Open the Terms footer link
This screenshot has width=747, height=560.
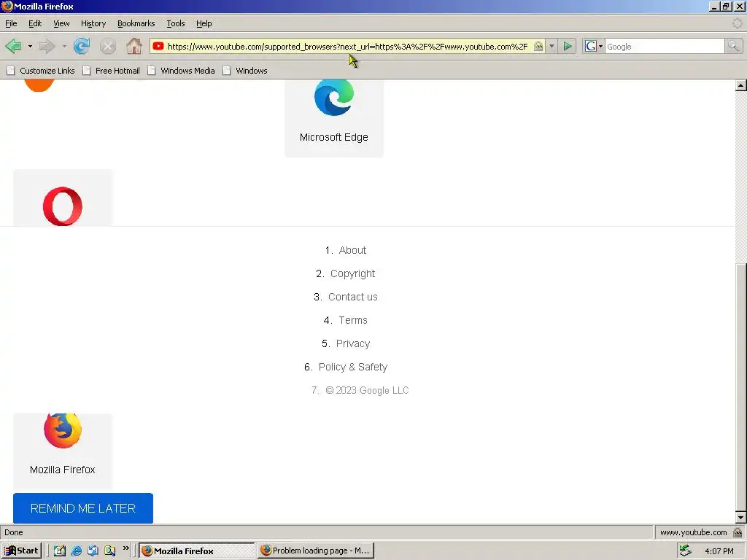click(352, 320)
